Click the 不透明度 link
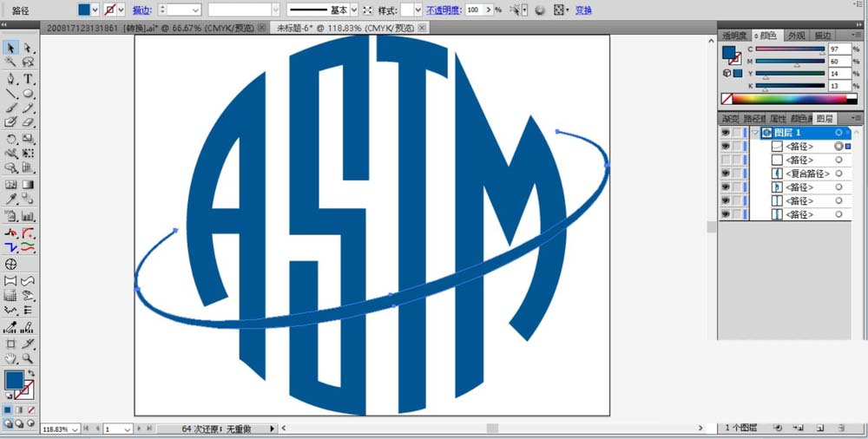This screenshot has height=439, width=868. (444, 10)
